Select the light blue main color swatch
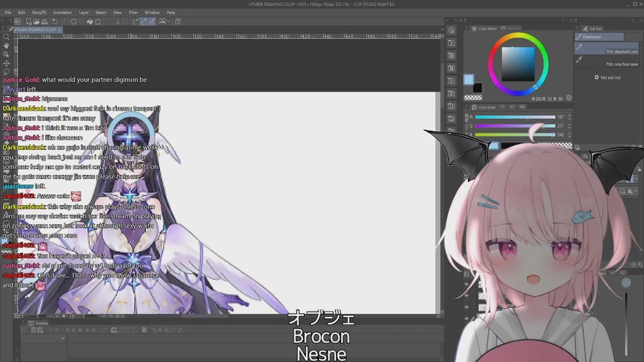 pos(468,79)
